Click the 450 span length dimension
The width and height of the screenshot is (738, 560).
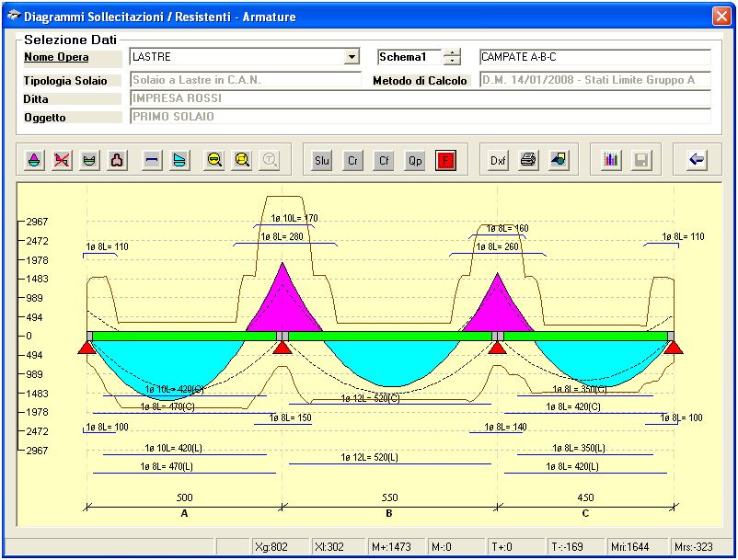point(585,497)
